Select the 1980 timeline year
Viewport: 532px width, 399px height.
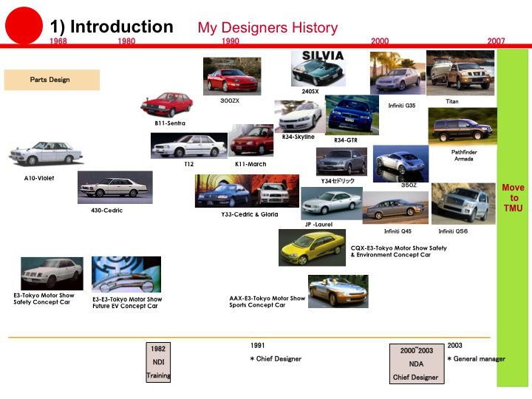[126, 41]
